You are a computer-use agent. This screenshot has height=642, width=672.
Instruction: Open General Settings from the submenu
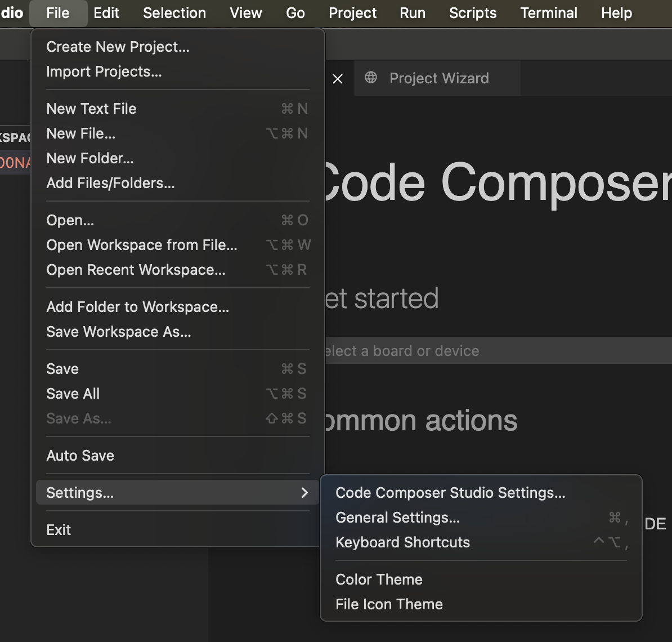397,518
